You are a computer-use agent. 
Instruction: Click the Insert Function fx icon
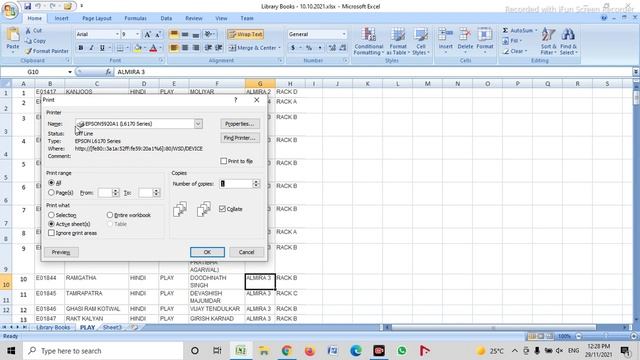coord(108,72)
